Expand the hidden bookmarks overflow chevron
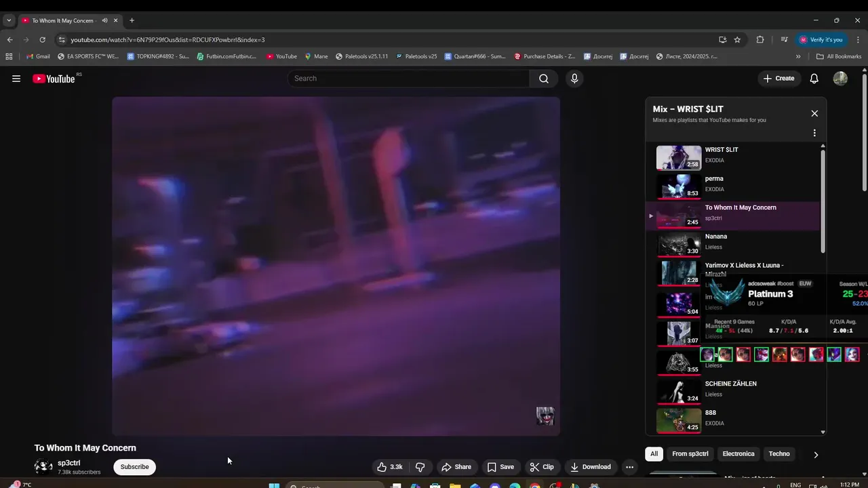The height and width of the screenshot is (488, 868). pyautogui.click(x=798, y=56)
